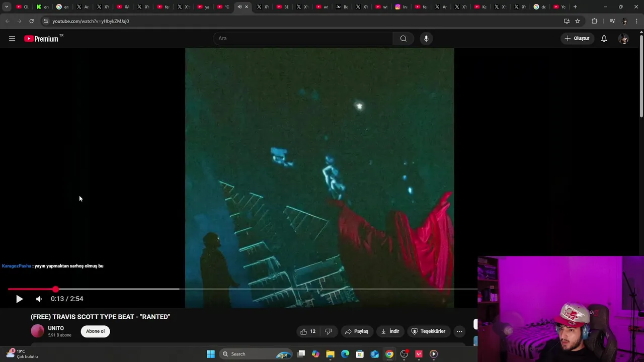Screen dimensions: 644x362
Task: Open Microsoft Edge from taskbar
Action: pos(345,354)
